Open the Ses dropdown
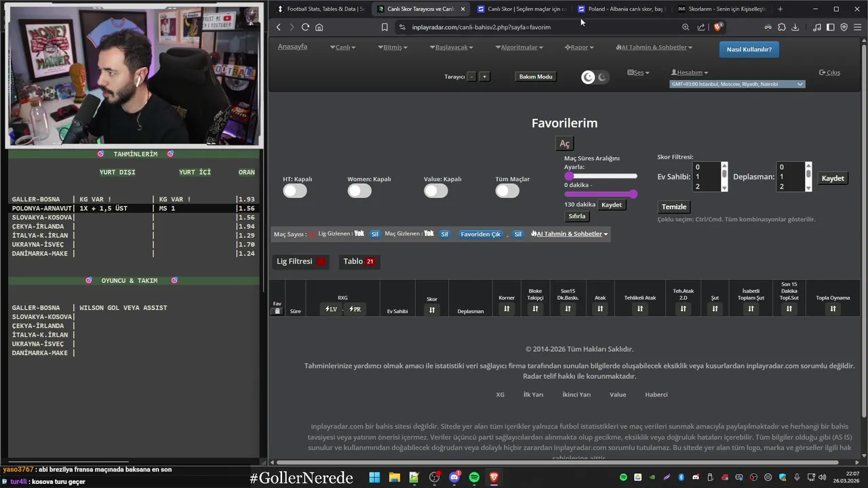 coord(638,73)
